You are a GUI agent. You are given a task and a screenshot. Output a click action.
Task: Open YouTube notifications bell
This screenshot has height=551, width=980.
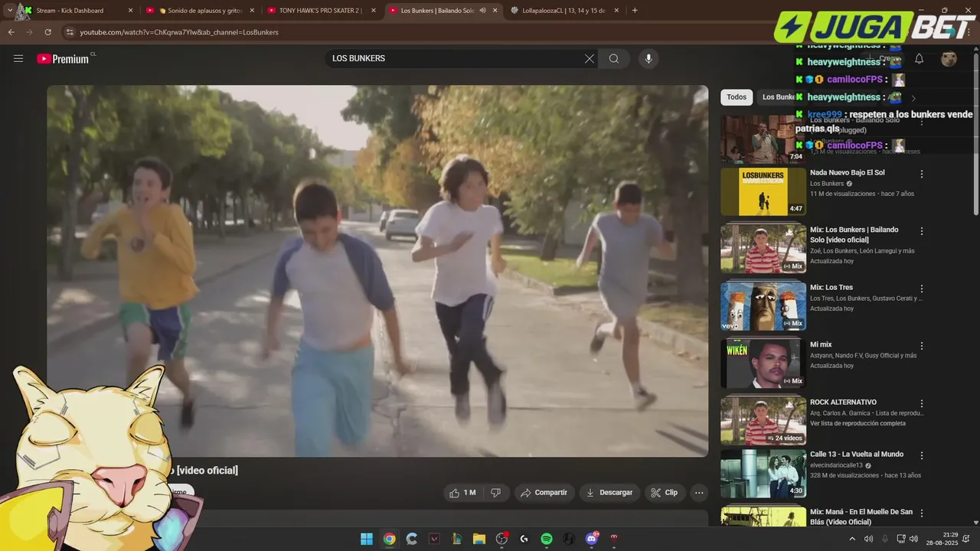[x=920, y=59]
